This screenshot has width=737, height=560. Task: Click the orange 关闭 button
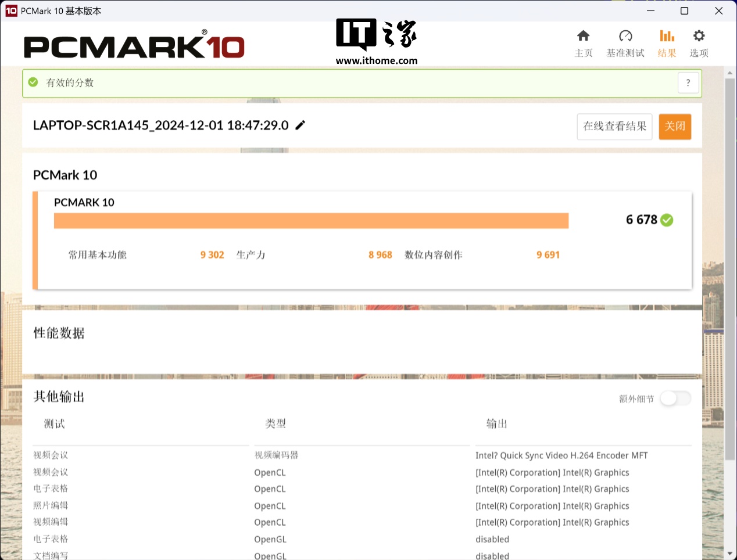point(675,127)
